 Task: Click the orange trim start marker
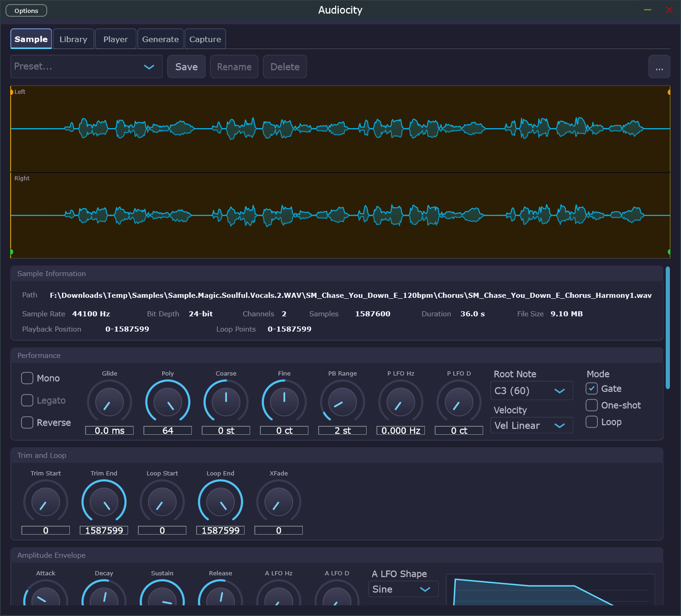[12, 92]
